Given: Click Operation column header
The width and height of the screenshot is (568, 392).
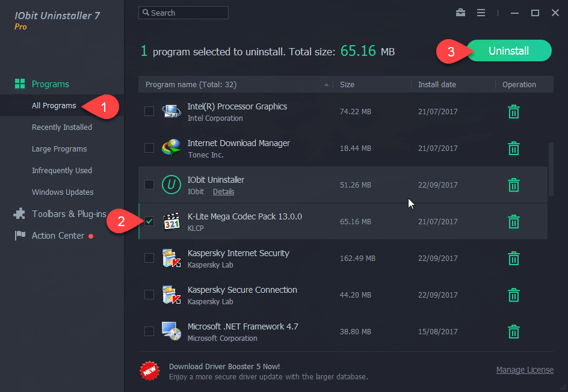Looking at the screenshot, I should point(519,85).
